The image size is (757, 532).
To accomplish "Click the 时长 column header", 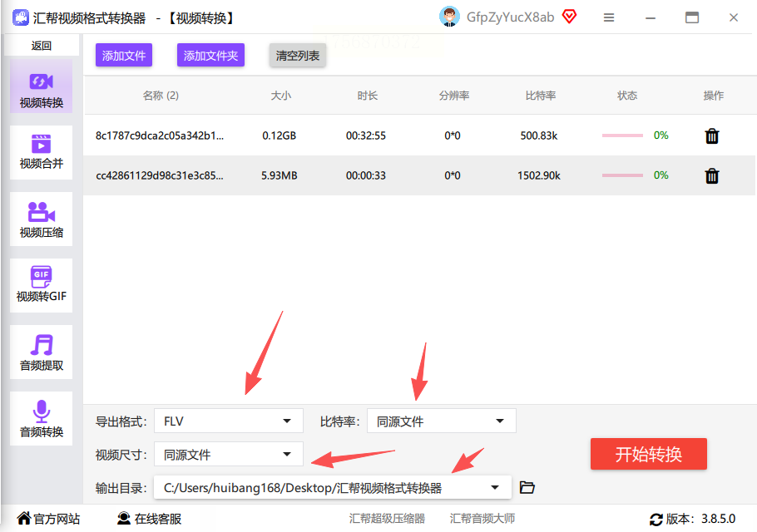I will pyautogui.click(x=367, y=96).
